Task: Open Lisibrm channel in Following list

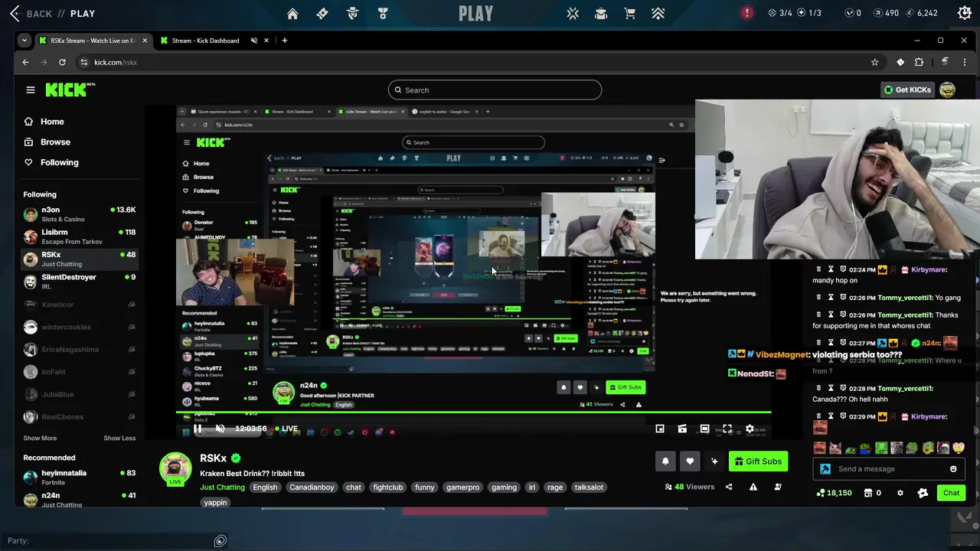Action: pos(80,236)
